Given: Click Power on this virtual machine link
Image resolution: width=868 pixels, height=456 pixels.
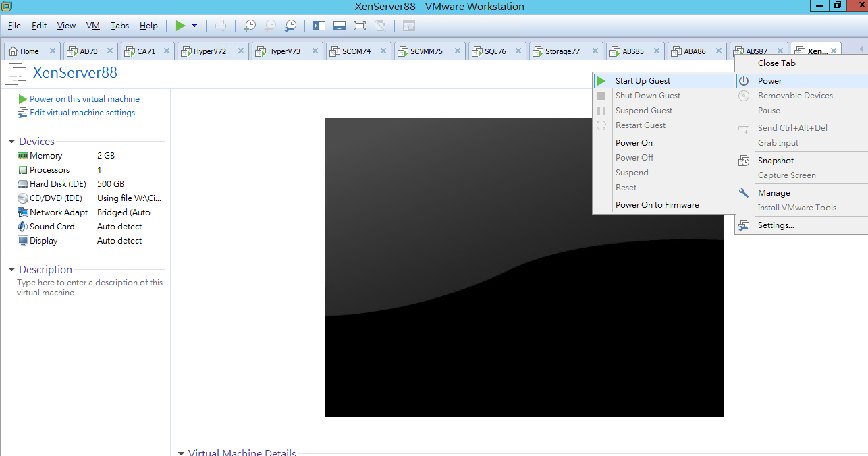Looking at the screenshot, I should (x=84, y=99).
